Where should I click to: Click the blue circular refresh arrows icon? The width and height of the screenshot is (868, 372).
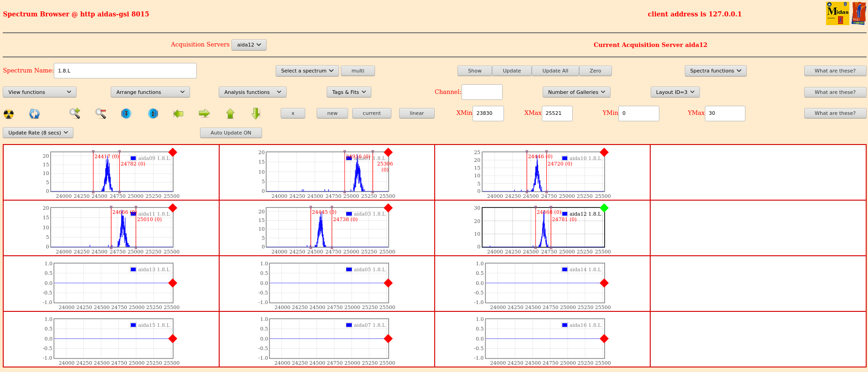[x=35, y=114]
